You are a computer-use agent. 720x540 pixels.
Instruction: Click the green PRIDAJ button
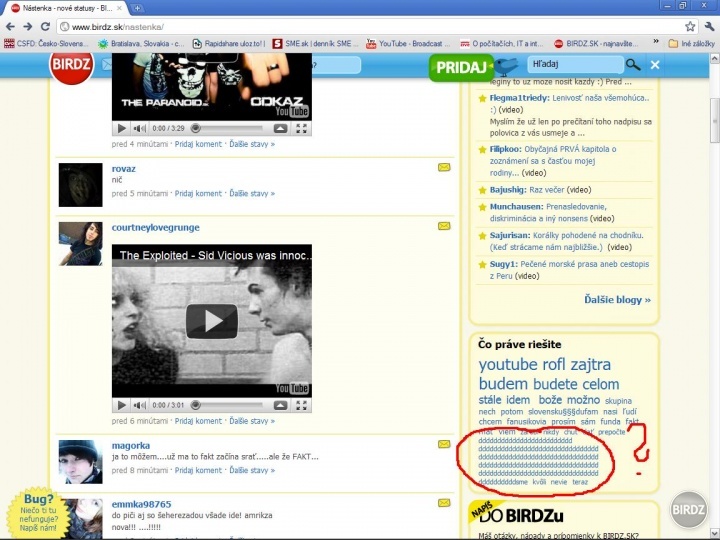pos(461,68)
